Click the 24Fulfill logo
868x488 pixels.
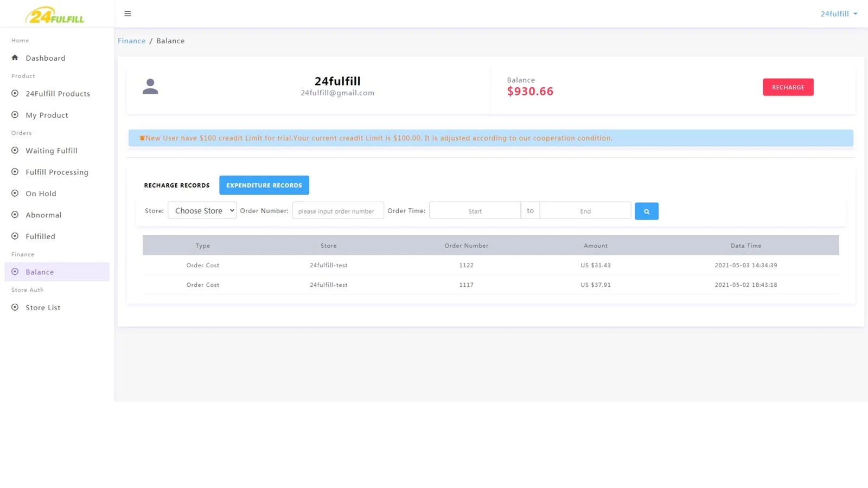(x=55, y=15)
